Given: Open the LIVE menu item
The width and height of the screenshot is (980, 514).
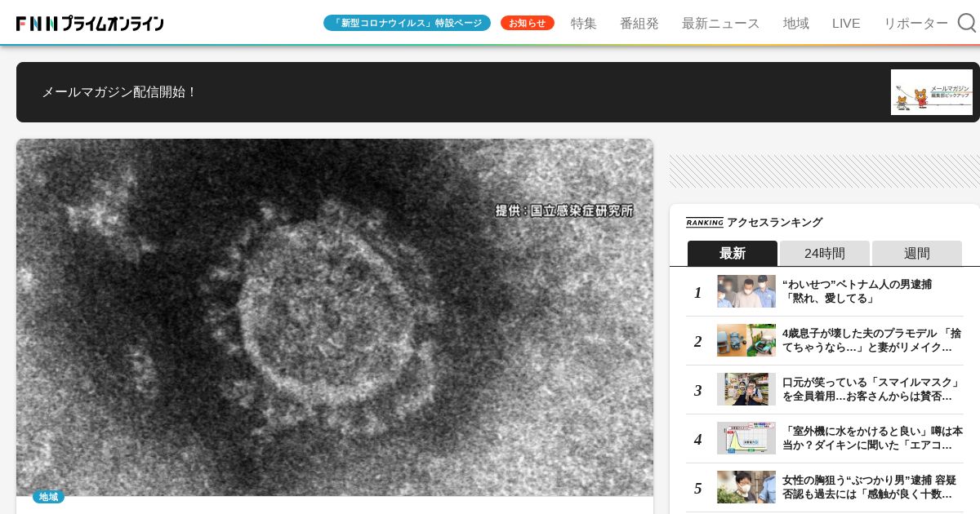Looking at the screenshot, I should [x=846, y=23].
